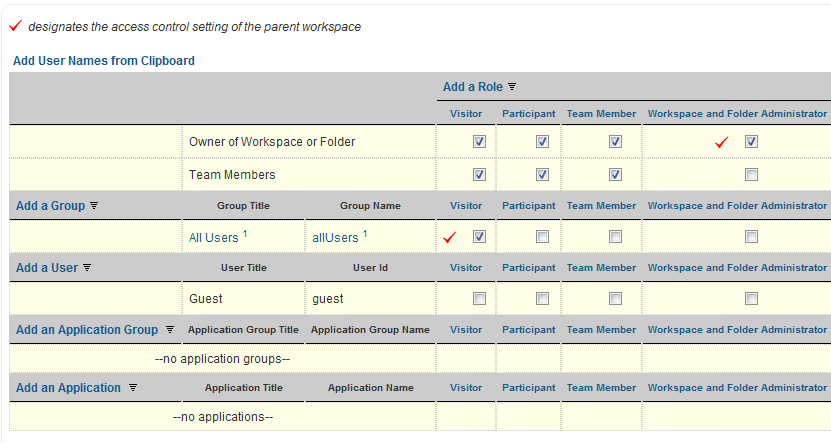Toggle Team Member for Team Members row
Viewport: 831px width, 443px height.
click(615, 175)
